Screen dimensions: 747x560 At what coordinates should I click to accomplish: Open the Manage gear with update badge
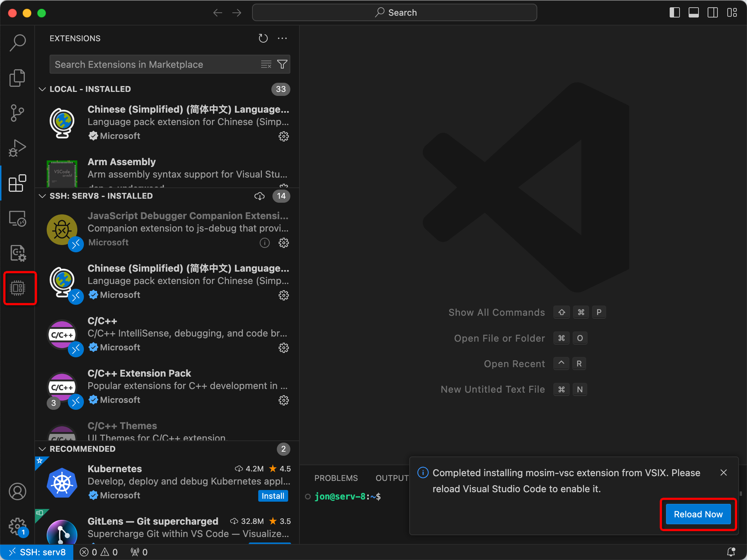click(x=18, y=526)
